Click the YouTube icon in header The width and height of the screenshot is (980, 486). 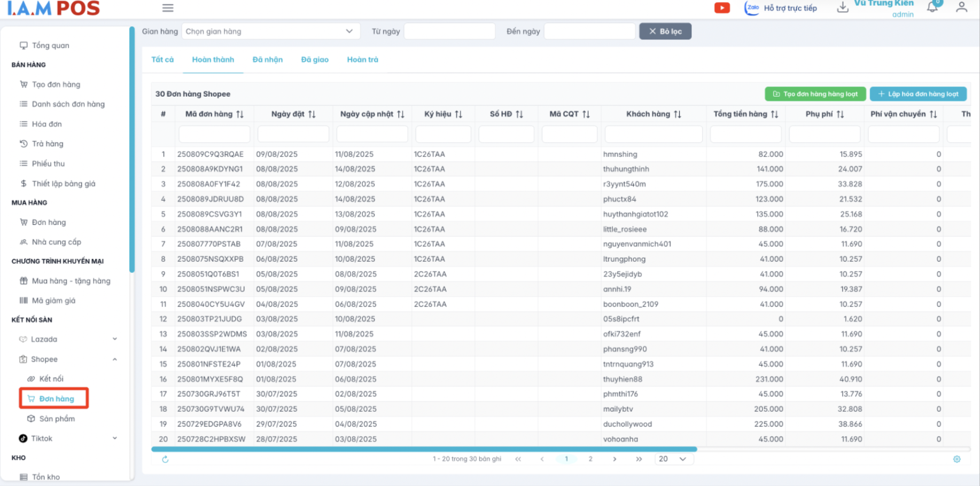(x=722, y=8)
